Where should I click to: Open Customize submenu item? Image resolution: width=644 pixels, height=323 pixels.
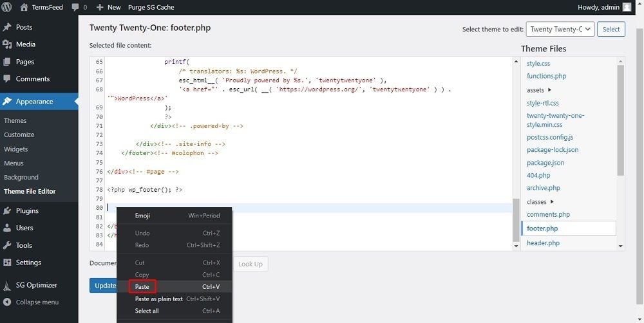click(19, 134)
